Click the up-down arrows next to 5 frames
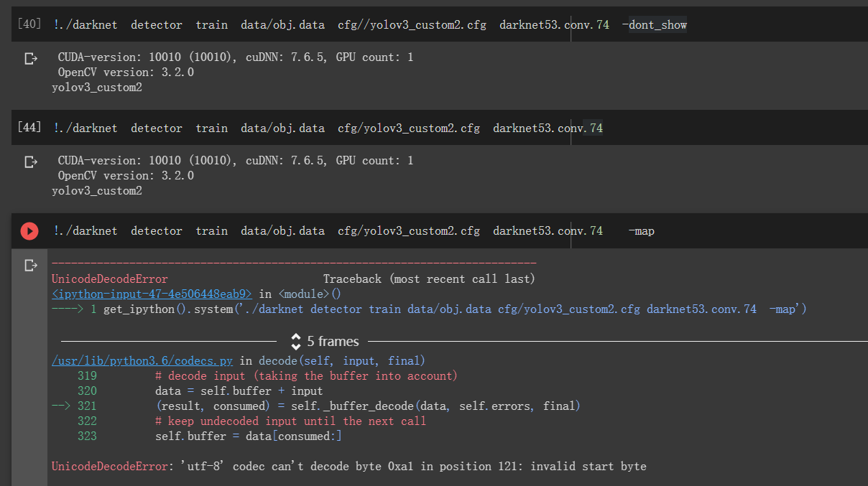 tap(295, 341)
